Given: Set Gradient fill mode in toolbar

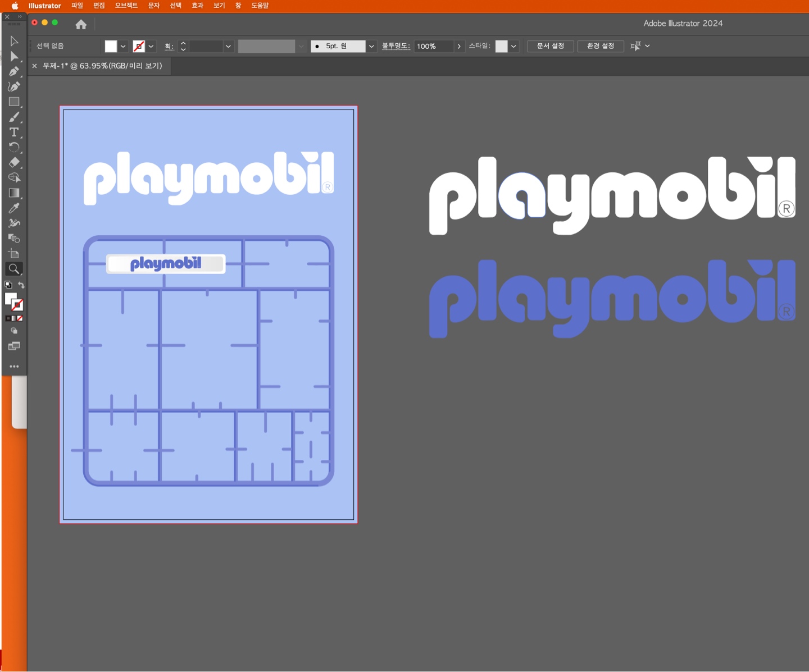Looking at the screenshot, I should coord(14,318).
